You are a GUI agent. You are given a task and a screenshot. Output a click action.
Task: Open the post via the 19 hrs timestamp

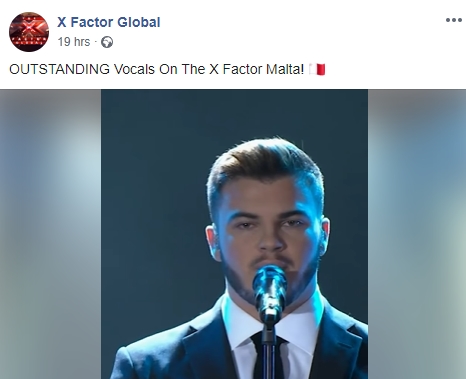(74, 42)
